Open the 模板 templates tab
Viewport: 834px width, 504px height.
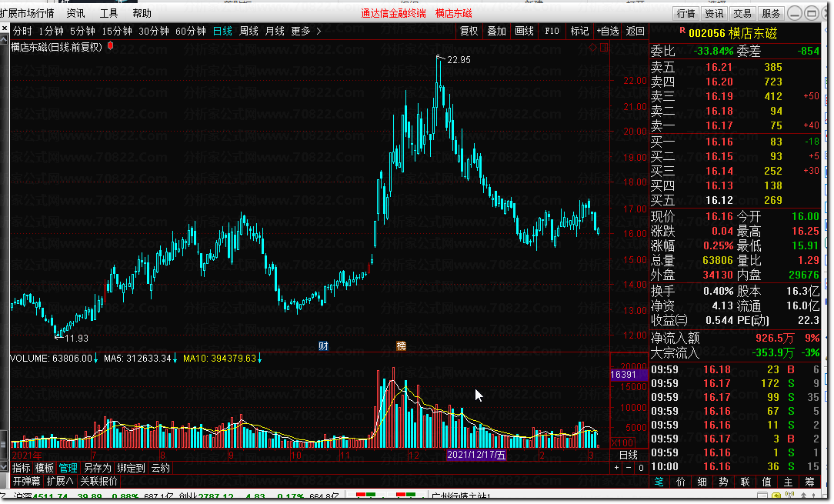click(45, 469)
